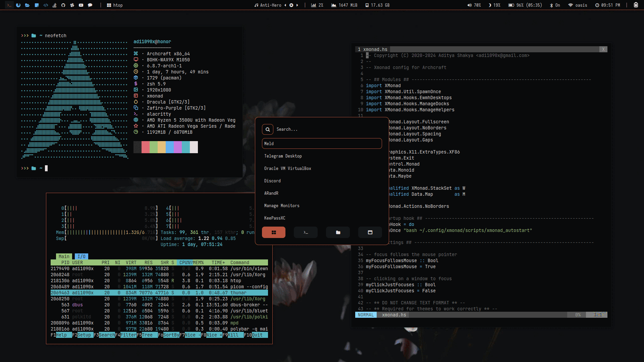
Task: Open the code editor icon in polybar
Action: click(46, 5)
